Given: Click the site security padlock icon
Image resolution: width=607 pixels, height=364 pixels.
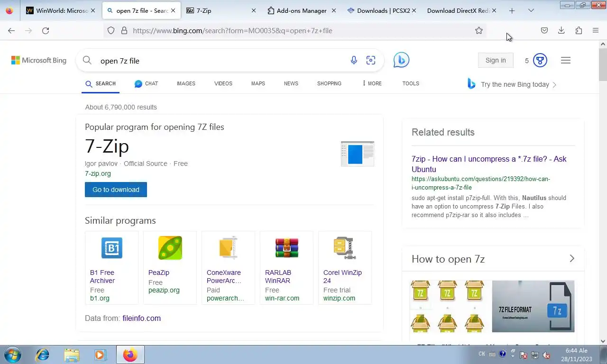Looking at the screenshot, I should click(124, 30).
